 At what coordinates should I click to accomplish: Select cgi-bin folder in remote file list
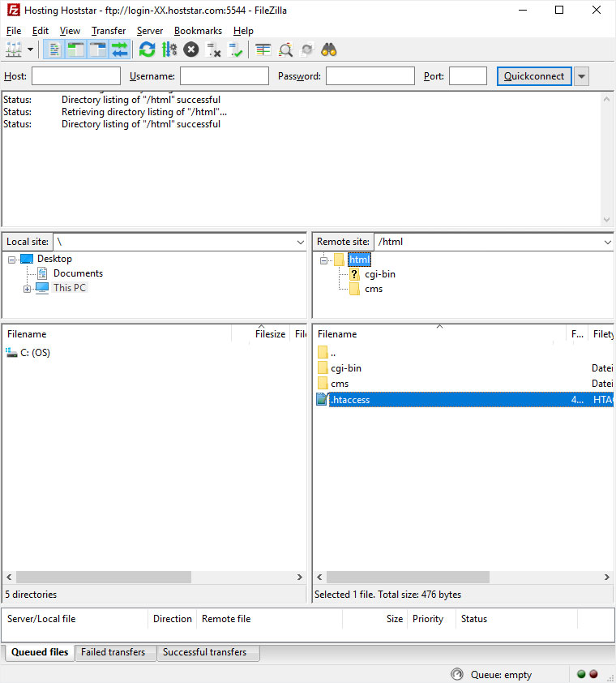click(x=346, y=368)
